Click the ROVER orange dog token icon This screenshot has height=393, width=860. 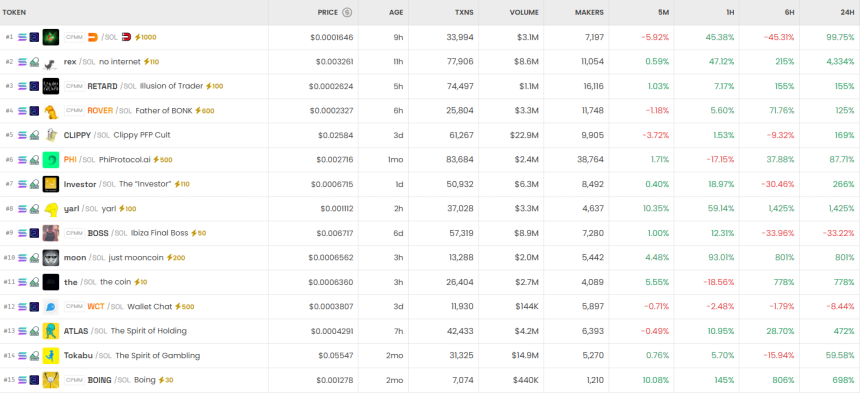(x=50, y=111)
